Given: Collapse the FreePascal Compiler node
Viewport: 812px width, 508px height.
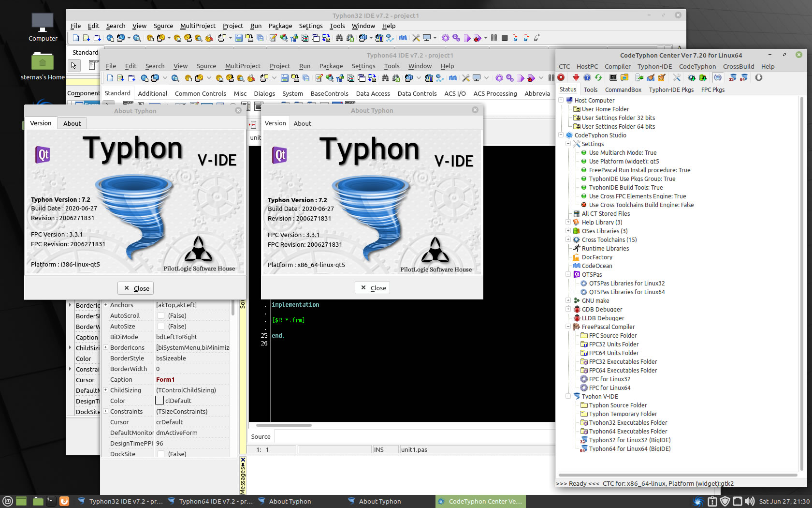Looking at the screenshot, I should point(568,327).
